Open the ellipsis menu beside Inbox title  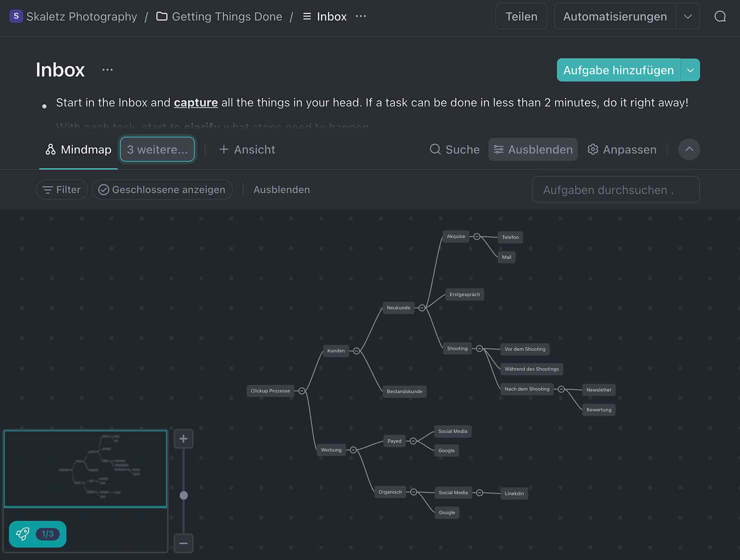tap(107, 70)
